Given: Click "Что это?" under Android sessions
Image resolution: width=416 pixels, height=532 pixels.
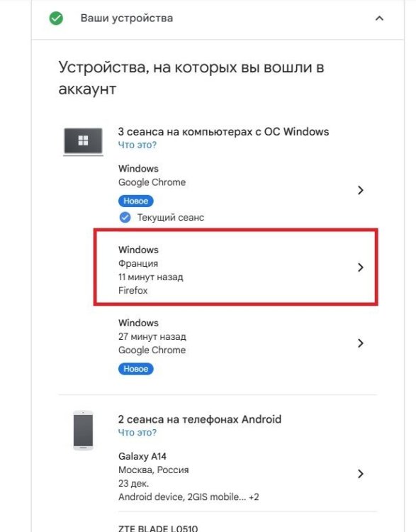Looking at the screenshot, I should (137, 433).
